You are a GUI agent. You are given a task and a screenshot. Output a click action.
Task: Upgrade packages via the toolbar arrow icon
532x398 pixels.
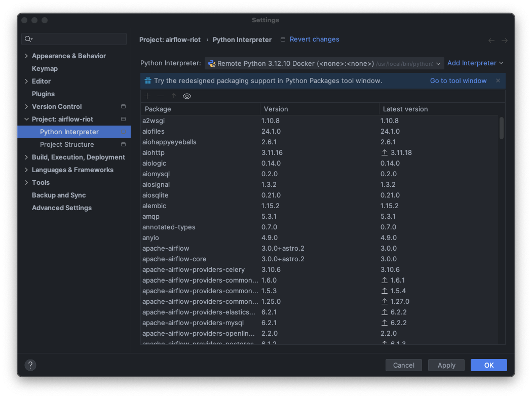174,96
